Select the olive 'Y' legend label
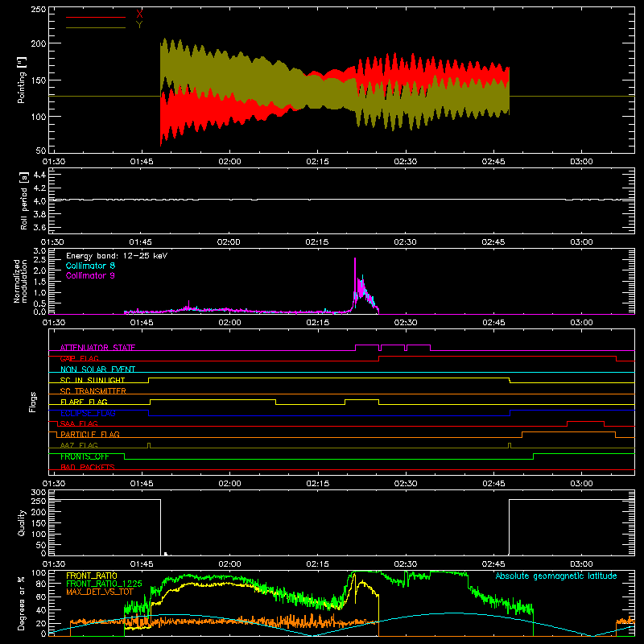The image size is (644, 644). [x=139, y=25]
